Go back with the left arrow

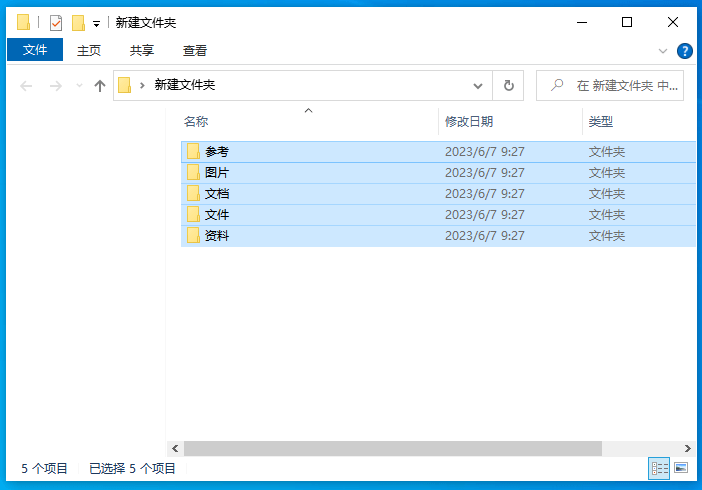pyautogui.click(x=26, y=86)
